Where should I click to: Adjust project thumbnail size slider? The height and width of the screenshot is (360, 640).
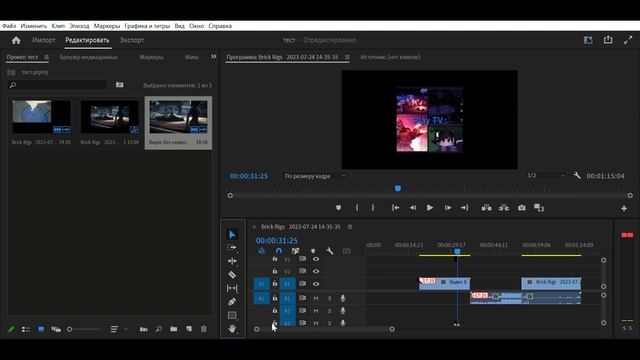[x=84, y=329]
